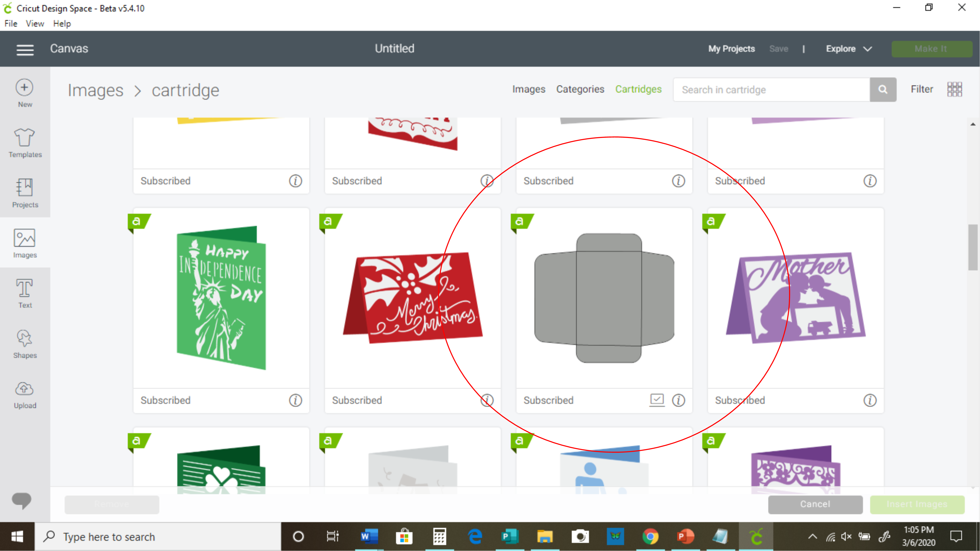
Task: Select the Text tool
Action: [25, 293]
